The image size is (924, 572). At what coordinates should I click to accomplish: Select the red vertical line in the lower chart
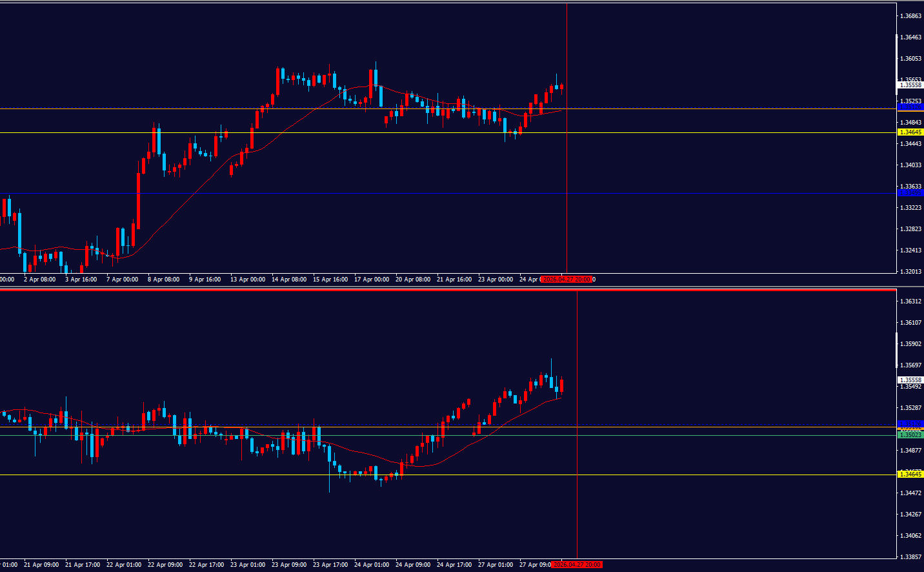(x=577, y=504)
